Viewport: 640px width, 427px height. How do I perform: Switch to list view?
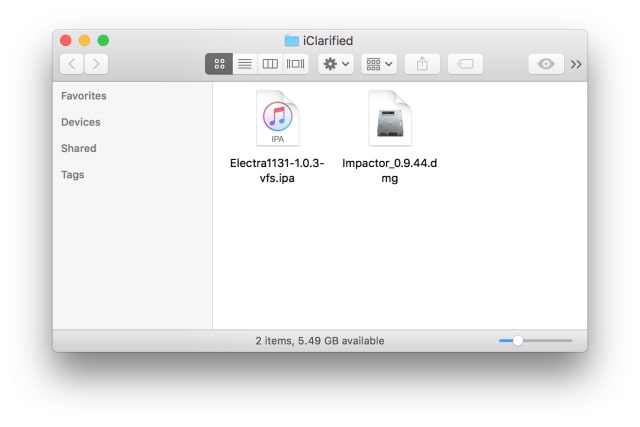point(245,64)
